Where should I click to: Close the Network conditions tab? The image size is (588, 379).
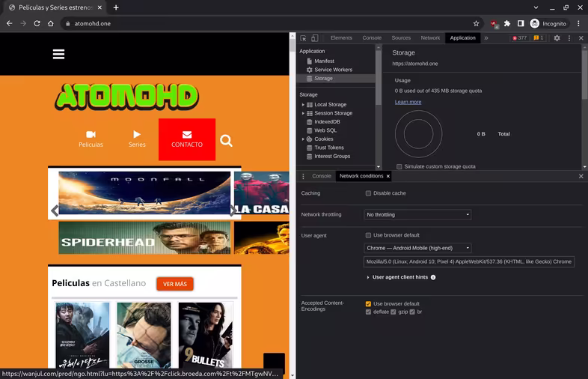388,176
